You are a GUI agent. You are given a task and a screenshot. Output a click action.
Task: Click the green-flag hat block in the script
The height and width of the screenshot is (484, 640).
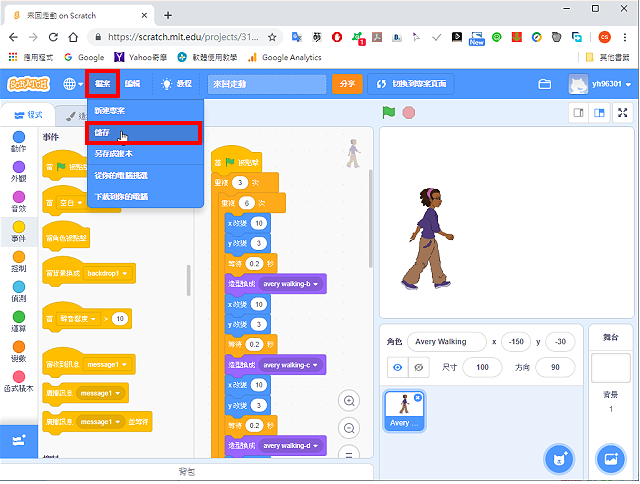click(237, 160)
